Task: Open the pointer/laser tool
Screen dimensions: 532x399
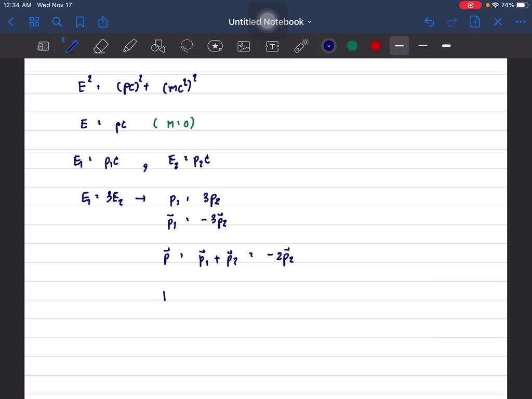Action: tap(300, 46)
